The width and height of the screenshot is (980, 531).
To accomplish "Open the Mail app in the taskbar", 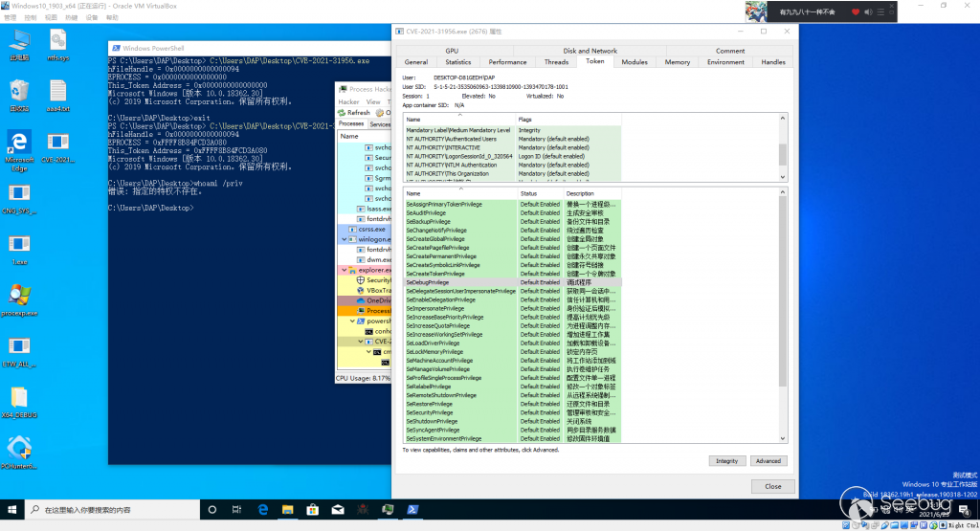I will pyautogui.click(x=338, y=509).
